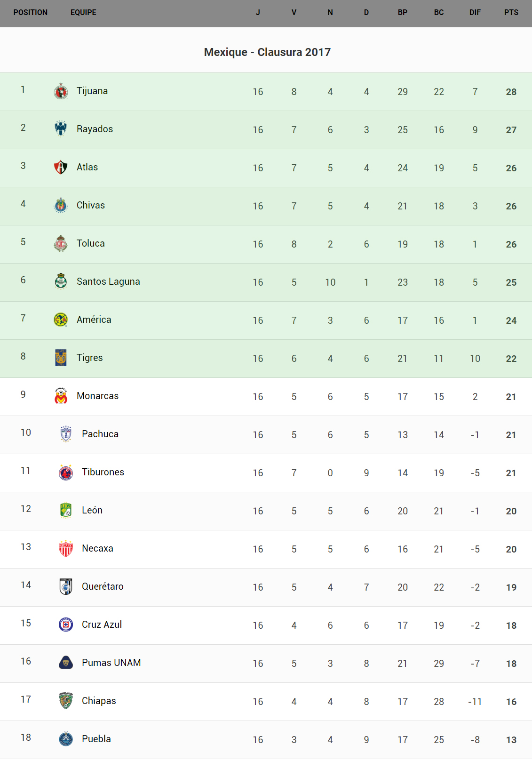Click the Chivas club badge

61,205
